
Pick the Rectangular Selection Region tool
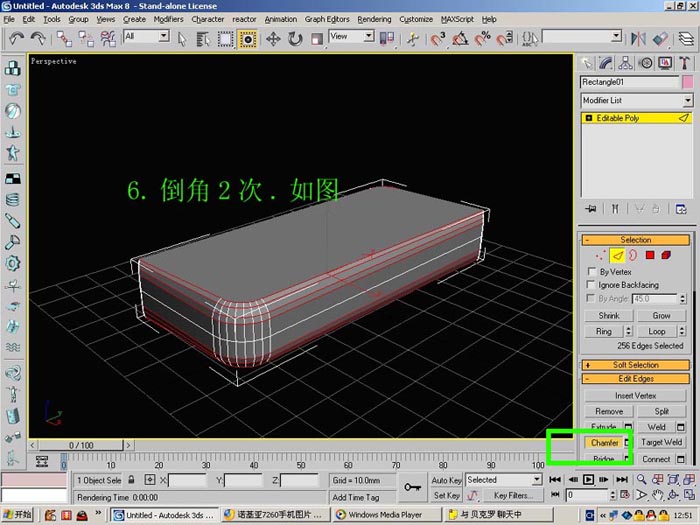pyautogui.click(x=225, y=39)
